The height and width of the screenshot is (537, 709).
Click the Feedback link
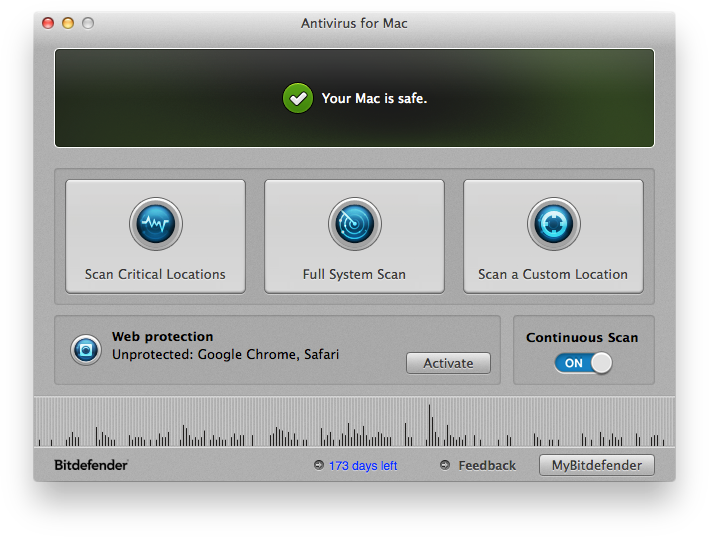point(487,465)
